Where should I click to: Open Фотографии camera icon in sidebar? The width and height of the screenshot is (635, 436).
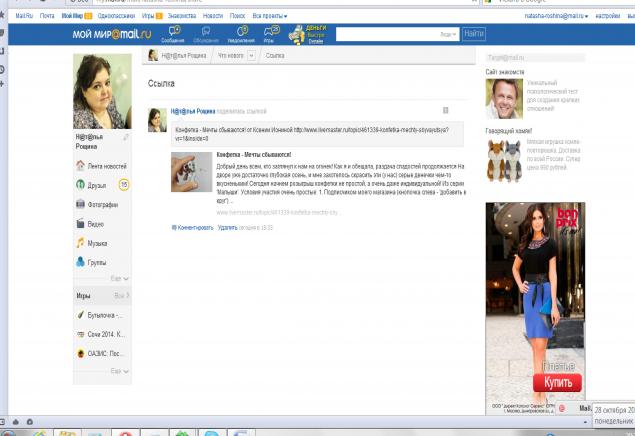tap(80, 204)
